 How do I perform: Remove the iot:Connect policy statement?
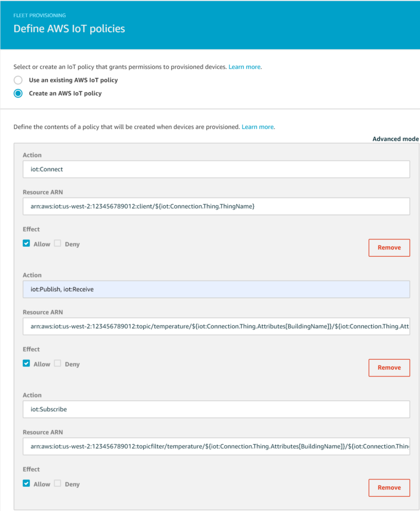[x=389, y=248]
